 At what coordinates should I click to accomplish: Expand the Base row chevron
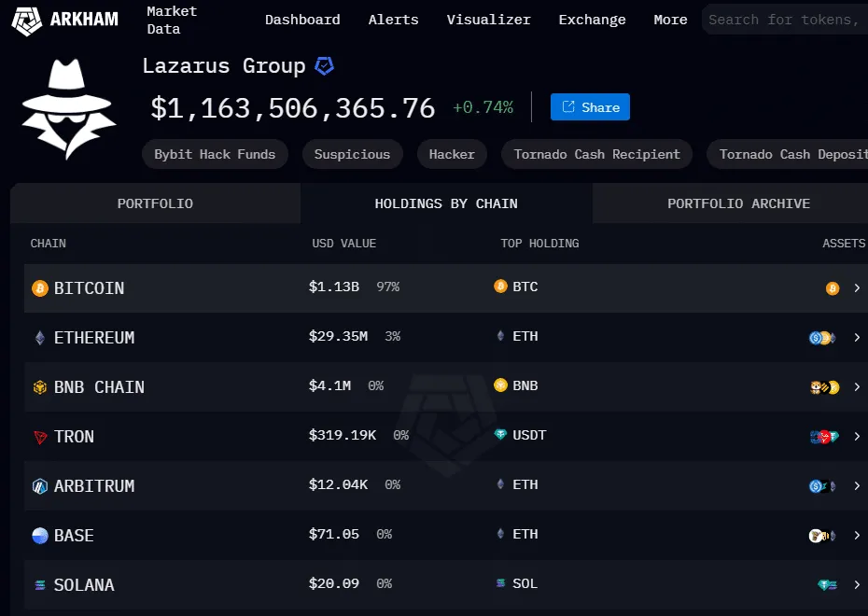point(857,535)
